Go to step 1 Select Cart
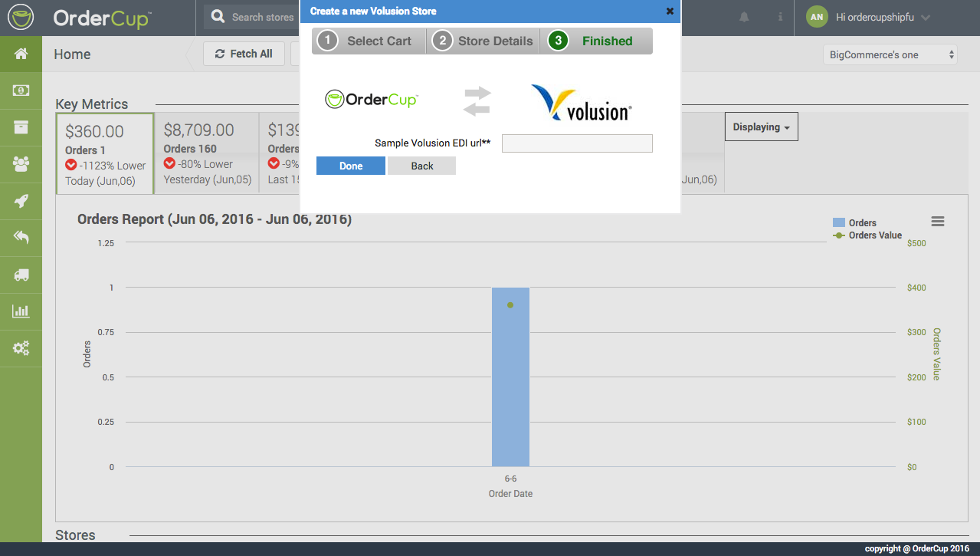The height and width of the screenshot is (556, 980). 369,41
